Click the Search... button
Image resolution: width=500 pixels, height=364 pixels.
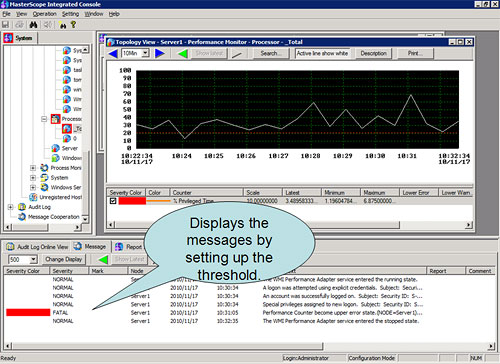point(271,53)
